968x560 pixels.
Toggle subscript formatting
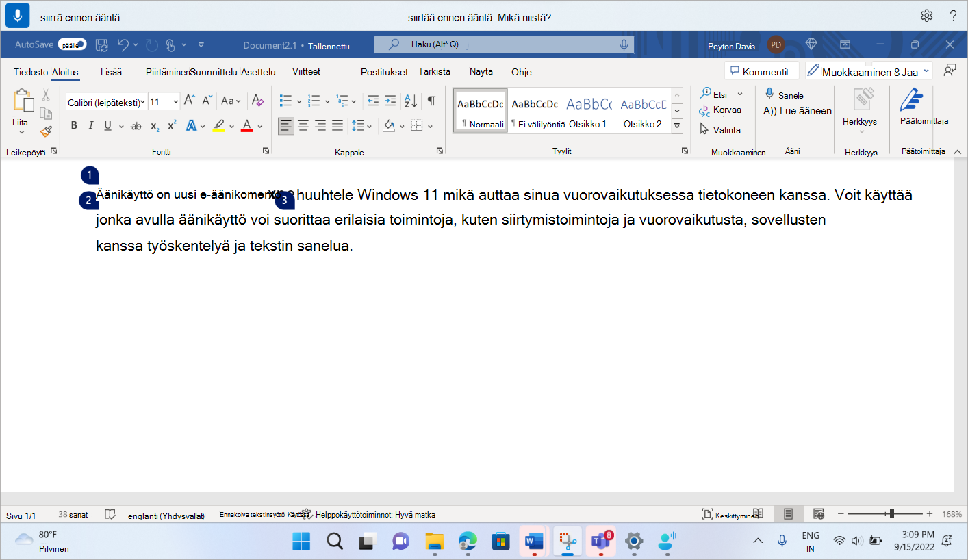tap(155, 126)
